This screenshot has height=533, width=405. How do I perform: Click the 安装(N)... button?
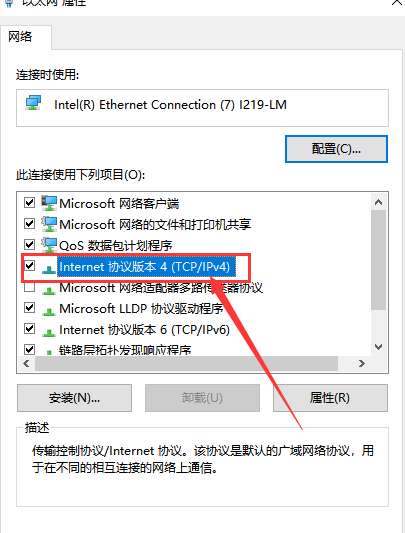click(74, 398)
